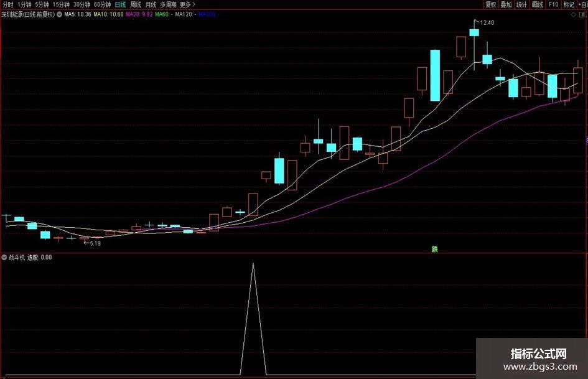
Task: Select the 30分钟 period tab
Action: (82, 4)
